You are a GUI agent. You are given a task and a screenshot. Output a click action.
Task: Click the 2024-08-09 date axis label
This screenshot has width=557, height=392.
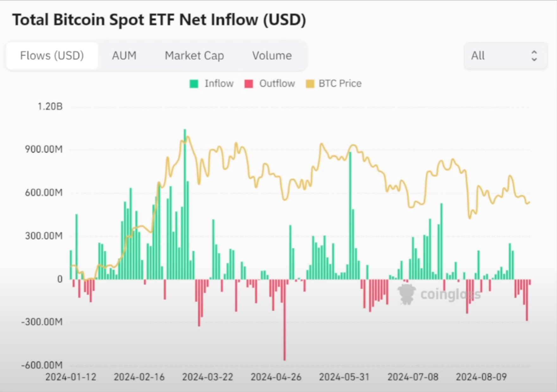[x=481, y=377]
